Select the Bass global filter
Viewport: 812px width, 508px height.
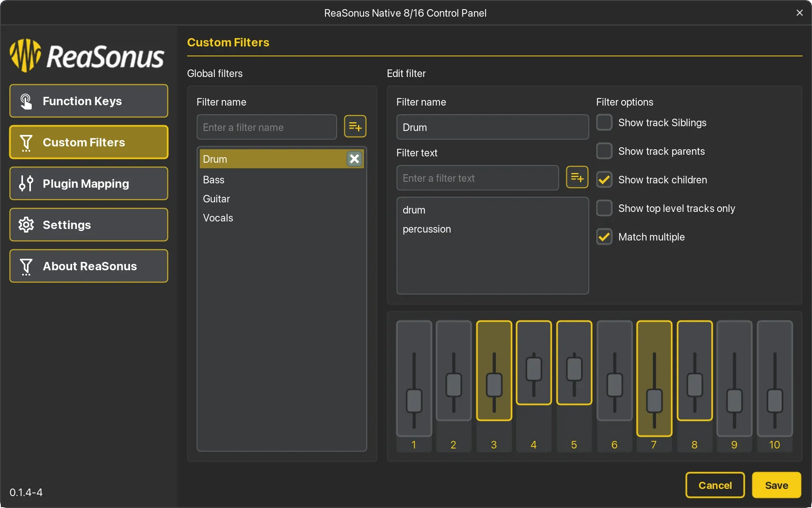tap(214, 180)
